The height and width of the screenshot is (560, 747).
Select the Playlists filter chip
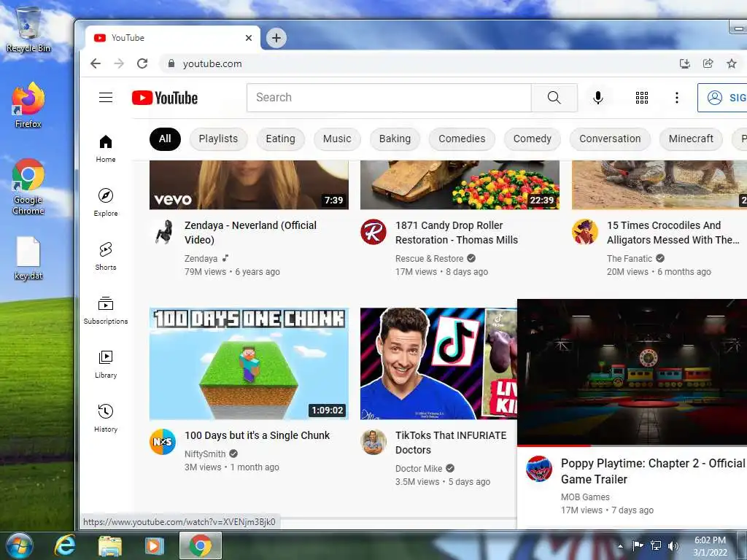tap(218, 139)
